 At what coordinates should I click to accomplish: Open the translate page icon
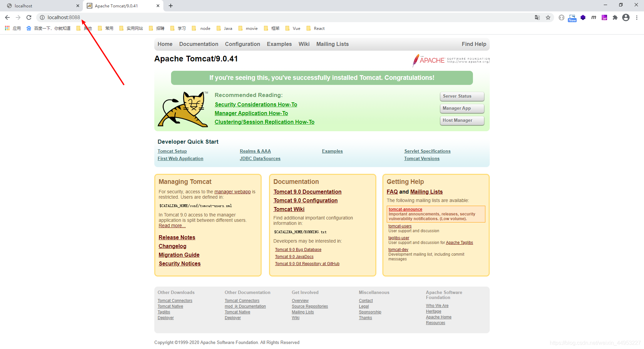(x=537, y=17)
